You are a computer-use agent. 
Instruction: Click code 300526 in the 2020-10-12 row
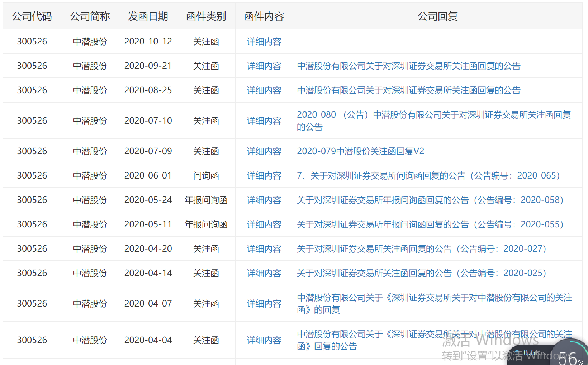(x=32, y=42)
